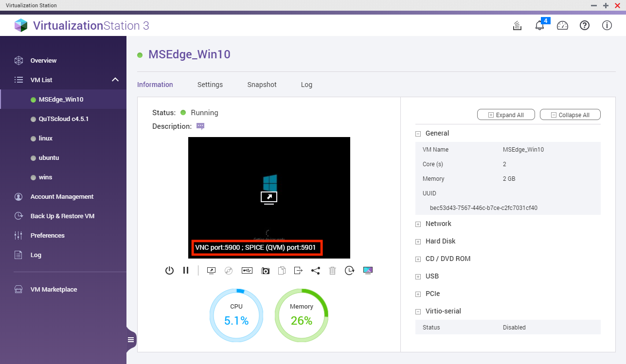
Task: Click the grayed trash delete icon
Action: click(332, 271)
